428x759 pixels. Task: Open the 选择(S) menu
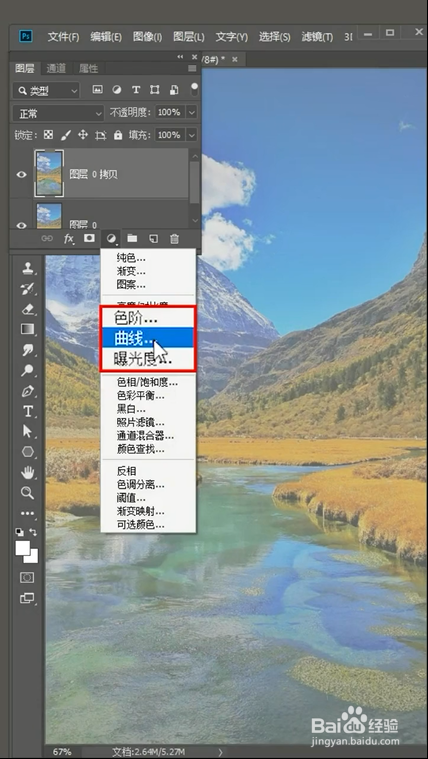pyautogui.click(x=275, y=37)
